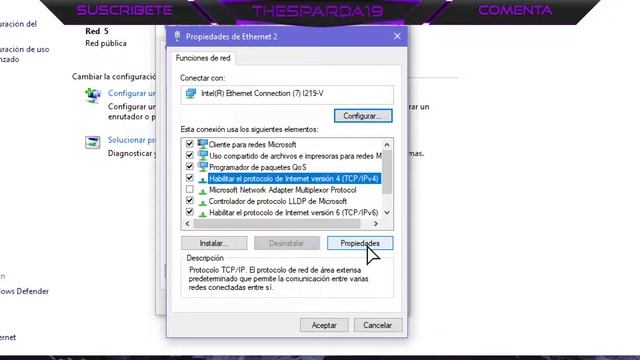Click the vertical scrollbar thumb in list
Image resolution: width=640 pixels, height=360 pixels.
[x=387, y=172]
